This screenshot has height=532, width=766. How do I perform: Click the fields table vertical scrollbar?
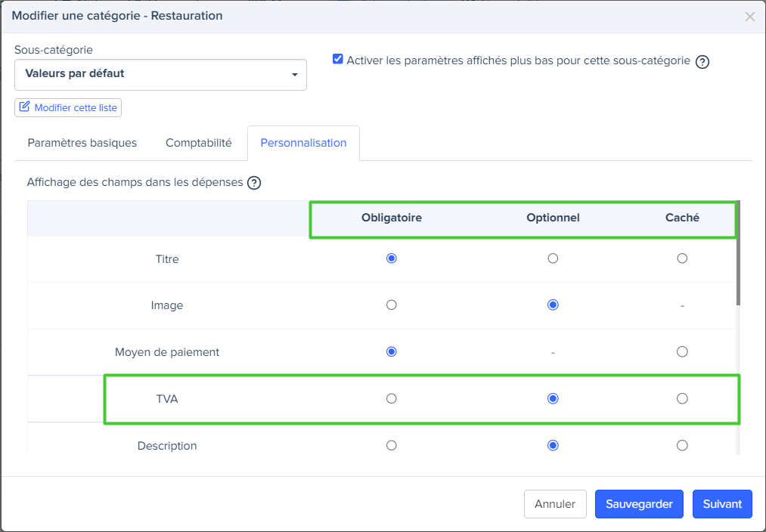coord(738,257)
